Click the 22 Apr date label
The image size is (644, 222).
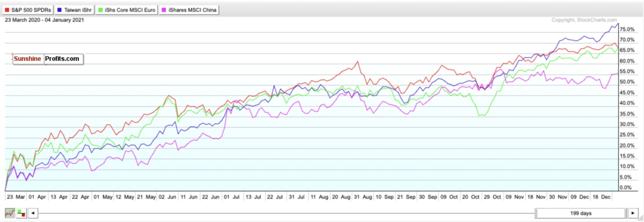pos(80,197)
